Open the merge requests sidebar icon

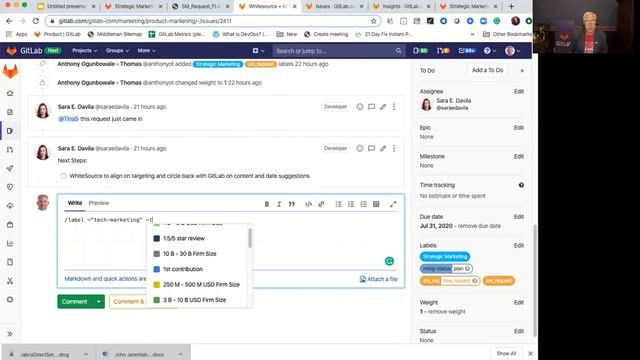tap(10, 150)
